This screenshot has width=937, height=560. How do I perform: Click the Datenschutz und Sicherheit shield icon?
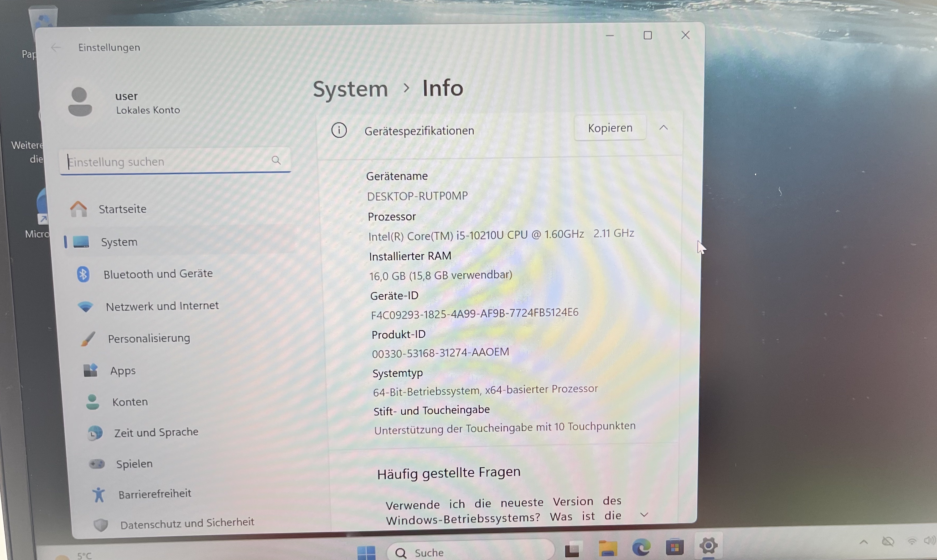(x=101, y=525)
